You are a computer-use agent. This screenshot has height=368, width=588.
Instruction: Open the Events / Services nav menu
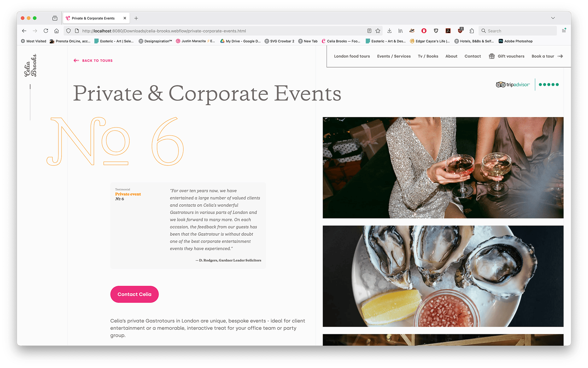tap(394, 56)
